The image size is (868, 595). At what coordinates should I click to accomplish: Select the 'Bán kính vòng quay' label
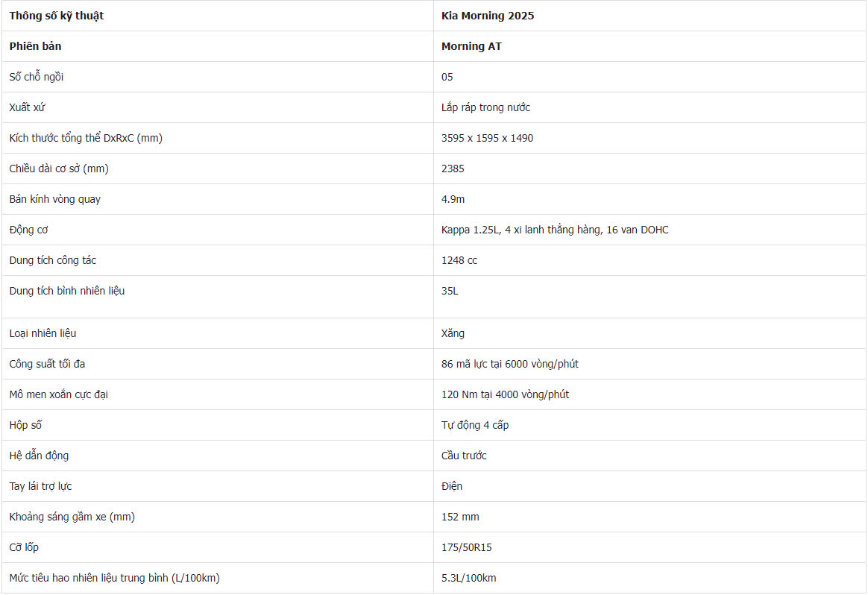54,199
